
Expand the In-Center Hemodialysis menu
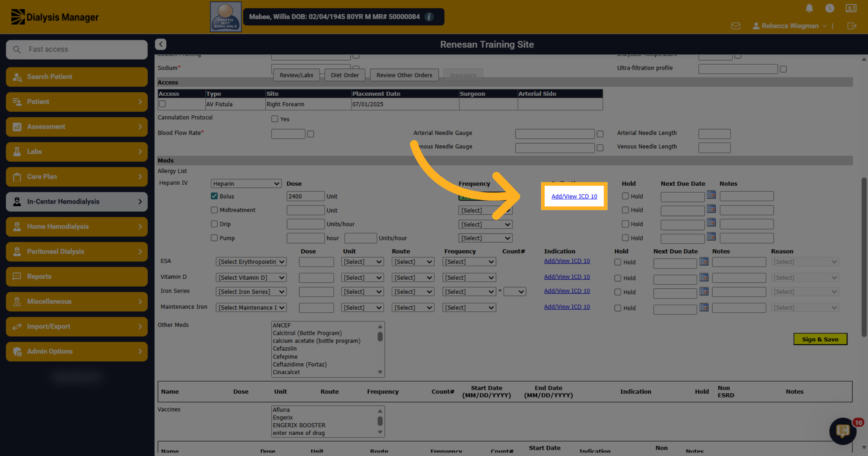[77, 202]
